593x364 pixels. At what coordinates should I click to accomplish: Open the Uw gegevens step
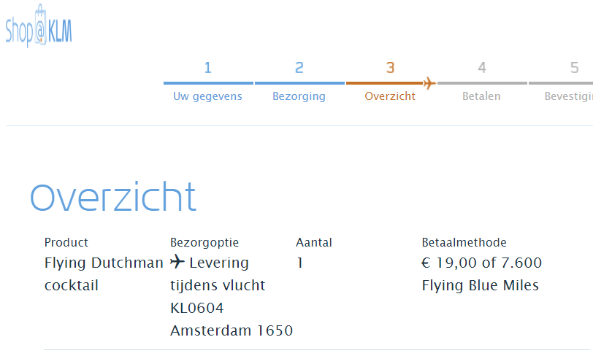207,96
